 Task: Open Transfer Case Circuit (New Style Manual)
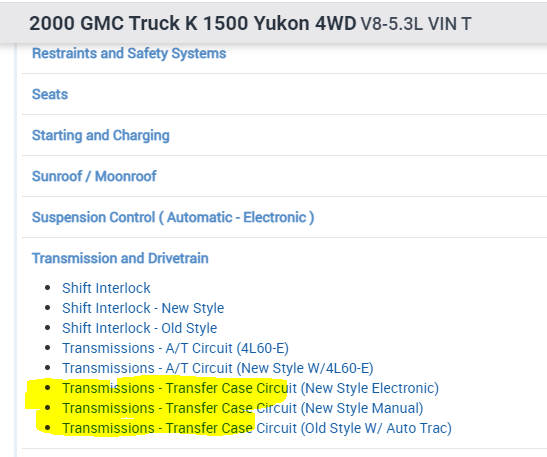(243, 408)
